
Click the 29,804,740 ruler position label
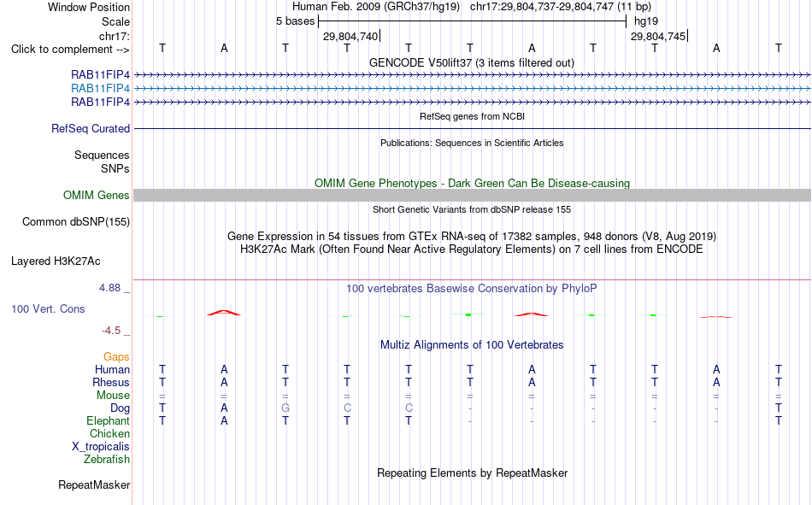tap(350, 36)
